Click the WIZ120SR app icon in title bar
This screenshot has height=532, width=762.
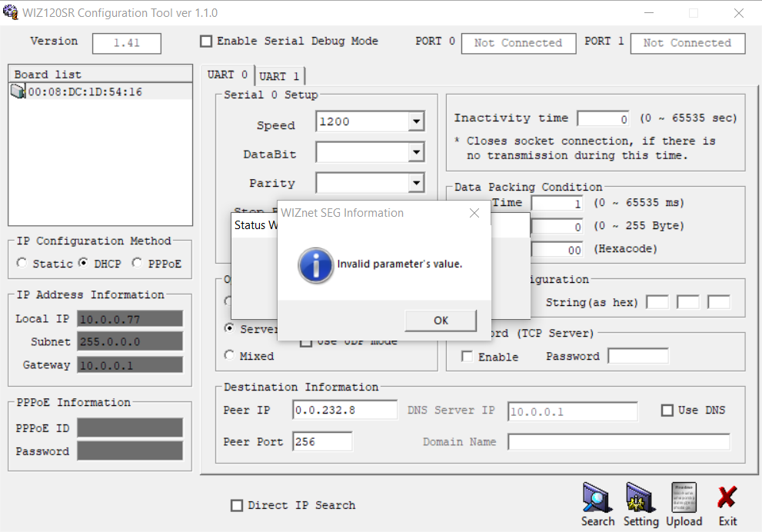[x=10, y=12]
